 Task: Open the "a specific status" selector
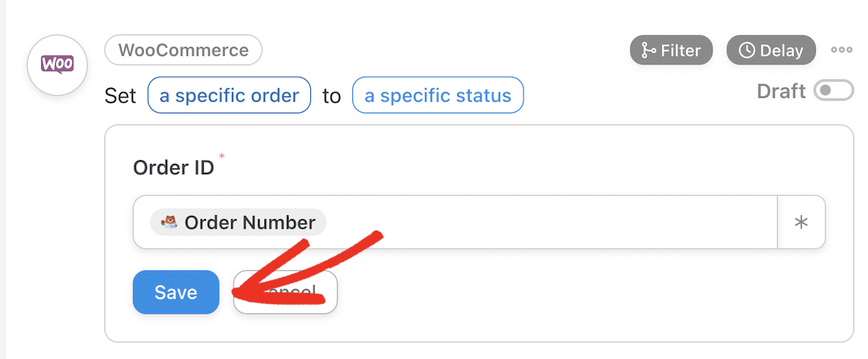point(438,96)
